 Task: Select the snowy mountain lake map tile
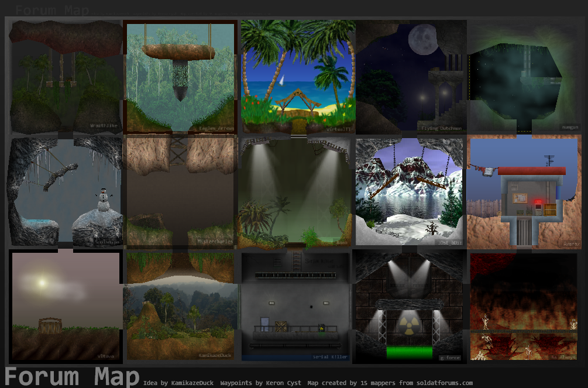pyautogui.click(x=411, y=192)
